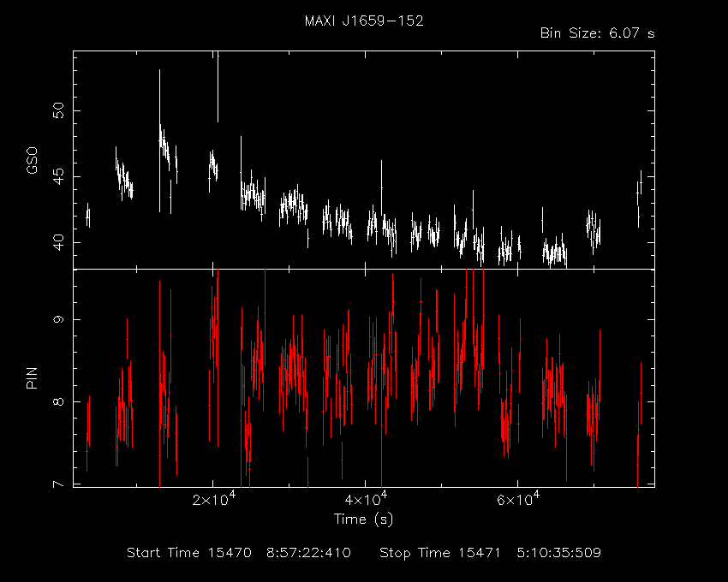This screenshot has height=582, width=728.
Task: Click the stop clock value 5:10:35:509
Action: tap(559, 553)
